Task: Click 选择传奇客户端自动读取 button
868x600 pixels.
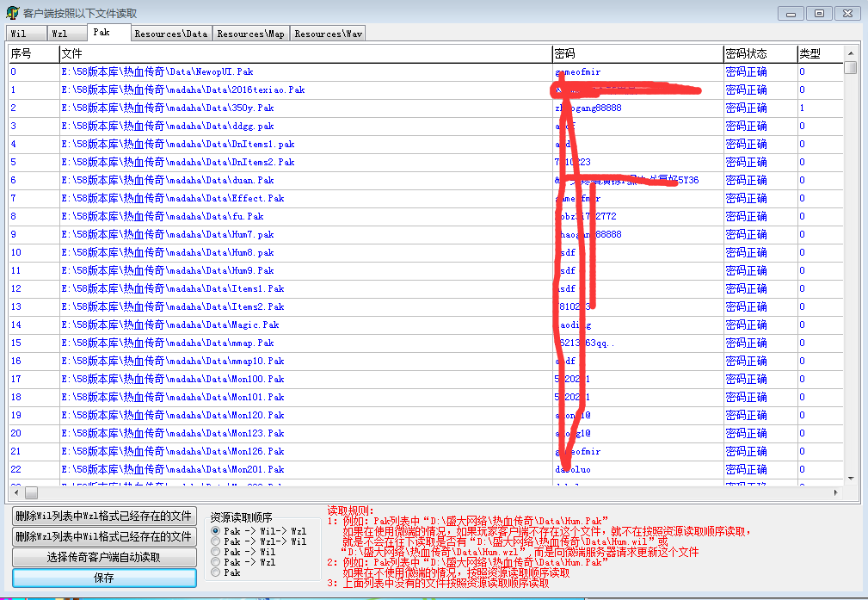Action: point(104,557)
